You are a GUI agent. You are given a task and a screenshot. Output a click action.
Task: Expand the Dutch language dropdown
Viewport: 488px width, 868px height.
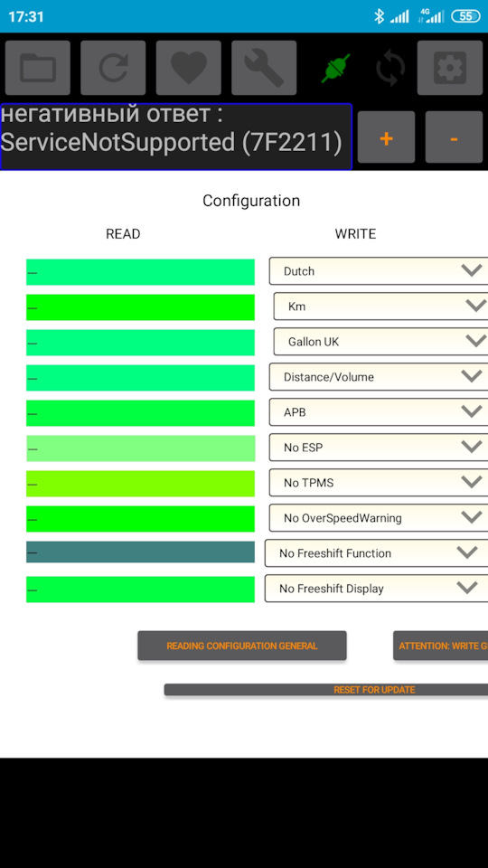click(x=379, y=270)
